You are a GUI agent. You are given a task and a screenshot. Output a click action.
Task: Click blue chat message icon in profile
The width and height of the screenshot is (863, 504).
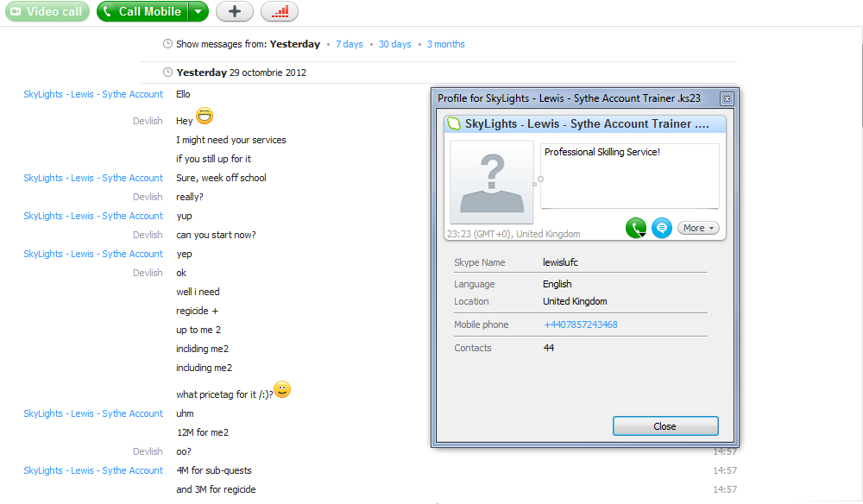point(662,228)
